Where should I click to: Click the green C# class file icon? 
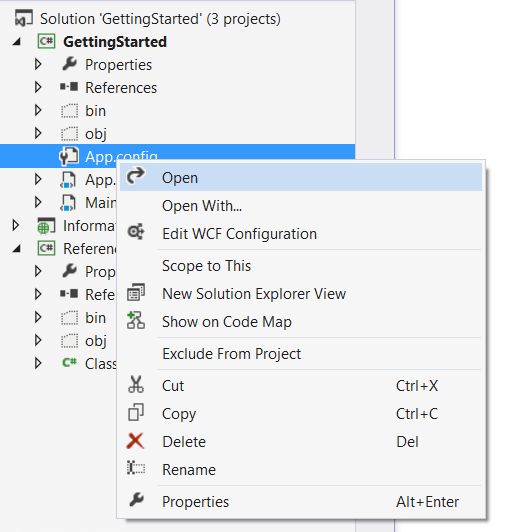70,363
